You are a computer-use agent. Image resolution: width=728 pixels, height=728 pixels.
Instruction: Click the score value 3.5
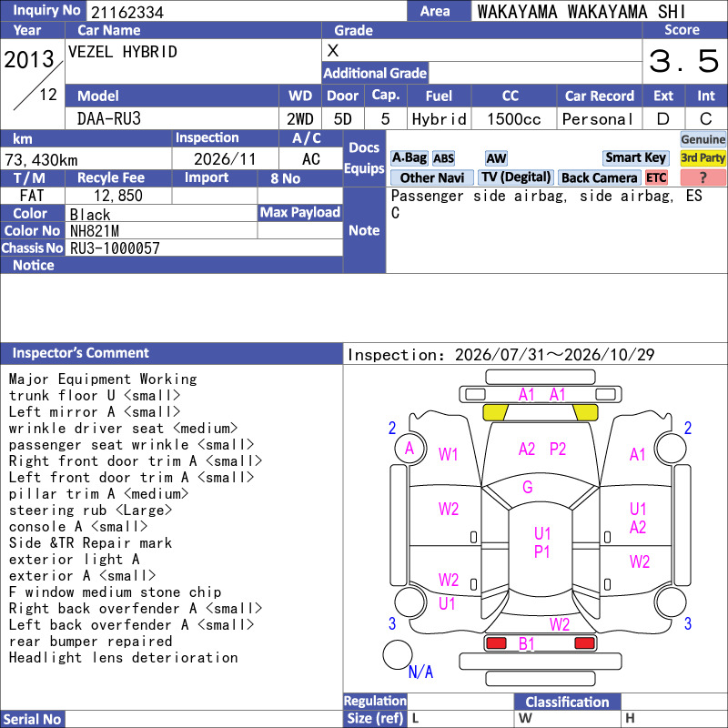pos(683,61)
